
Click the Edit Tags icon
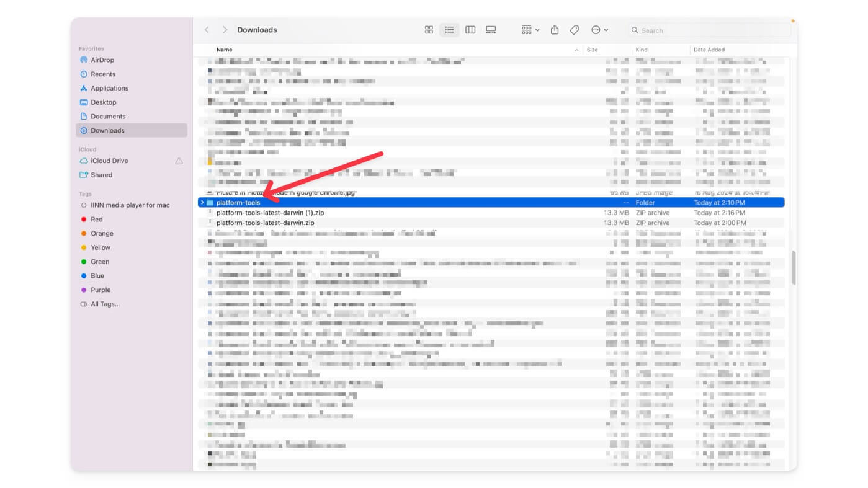point(575,30)
